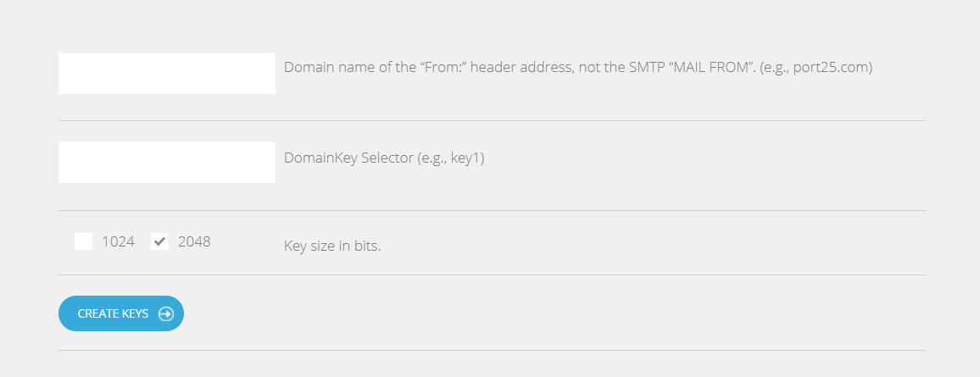Click the 'Key size in bits.' label
The height and width of the screenshot is (377, 980).
[332, 246]
